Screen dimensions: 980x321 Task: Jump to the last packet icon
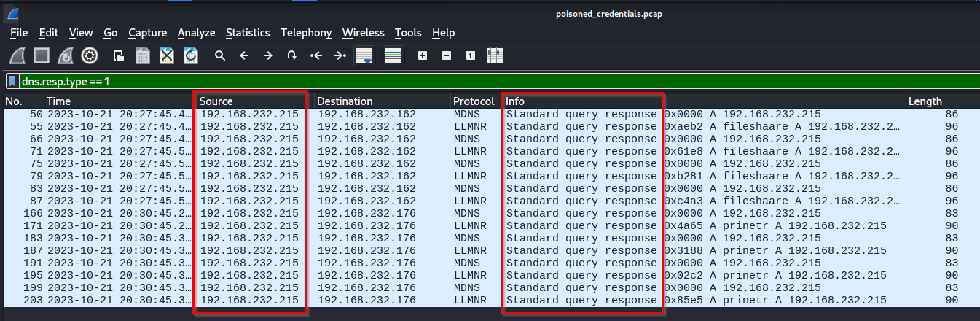click(x=340, y=55)
